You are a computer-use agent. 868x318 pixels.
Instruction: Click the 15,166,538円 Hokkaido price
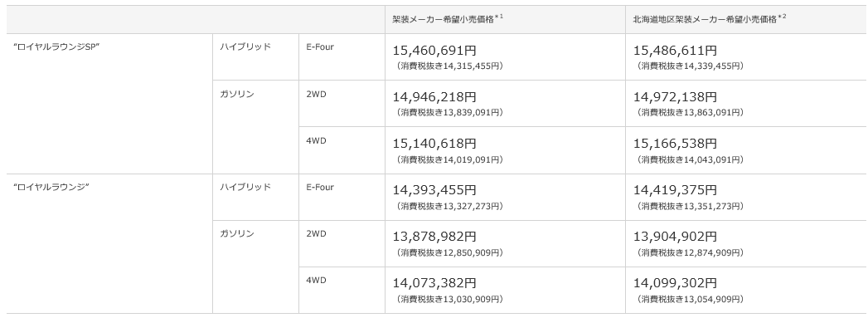(675, 144)
